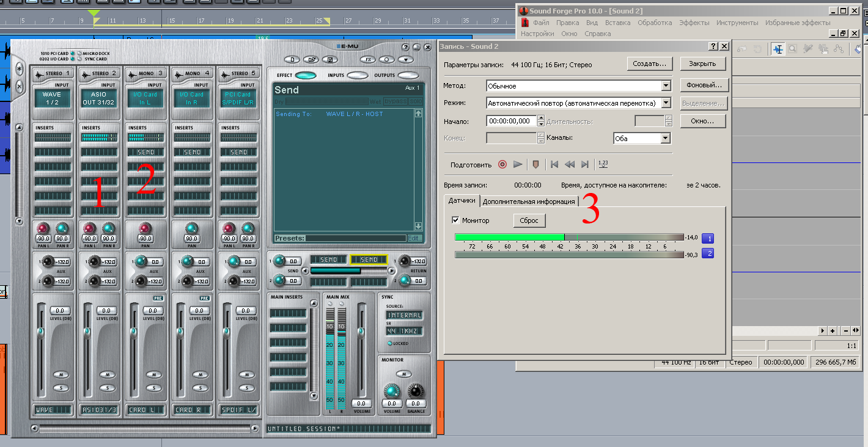Image resolution: width=868 pixels, height=447 pixels.
Task: Open the Обработка menu
Action: tap(655, 23)
